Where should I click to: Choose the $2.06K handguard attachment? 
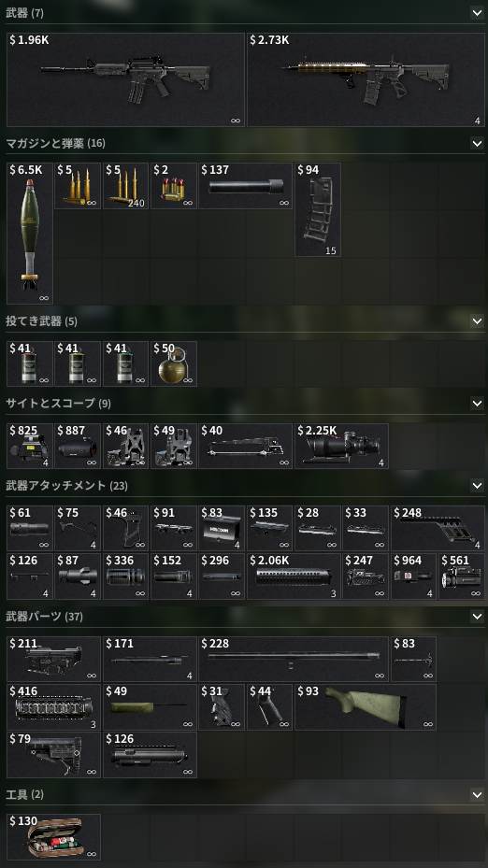click(294, 576)
